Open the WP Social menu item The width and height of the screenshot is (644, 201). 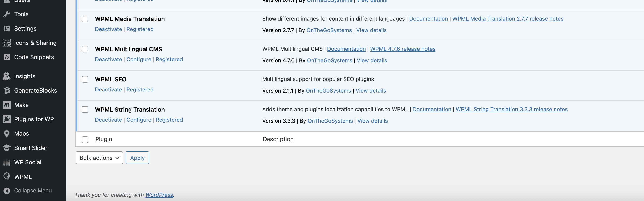click(28, 162)
